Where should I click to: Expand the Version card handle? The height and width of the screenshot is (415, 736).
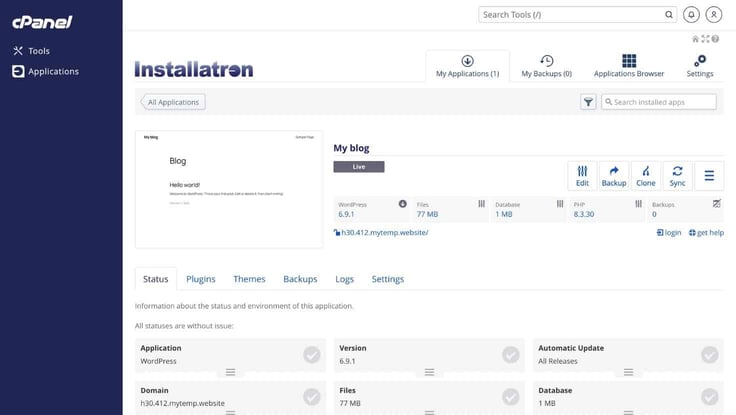click(x=429, y=372)
